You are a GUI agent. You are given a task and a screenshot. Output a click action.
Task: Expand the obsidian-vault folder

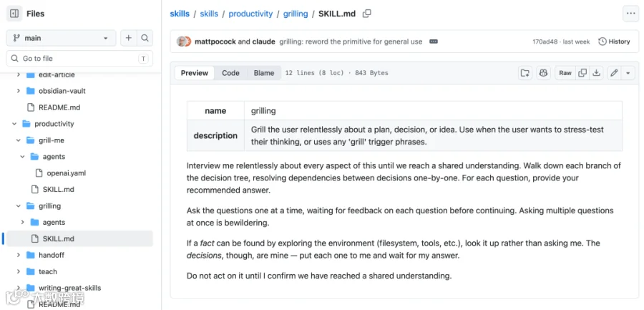pos(18,91)
